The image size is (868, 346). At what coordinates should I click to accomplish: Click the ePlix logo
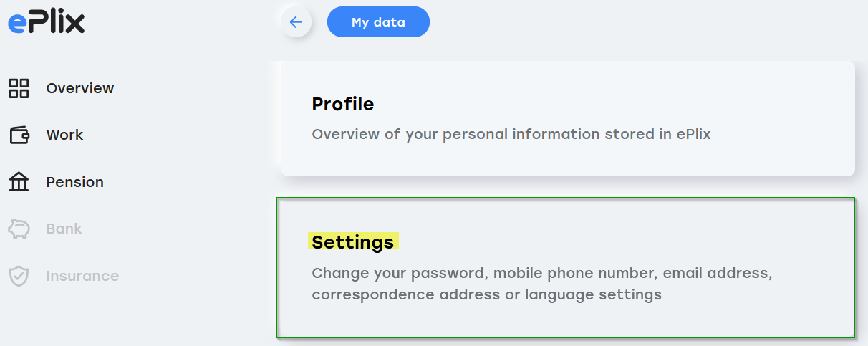[46, 21]
